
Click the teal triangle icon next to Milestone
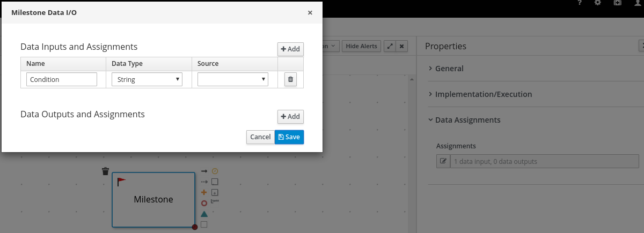pos(204,214)
